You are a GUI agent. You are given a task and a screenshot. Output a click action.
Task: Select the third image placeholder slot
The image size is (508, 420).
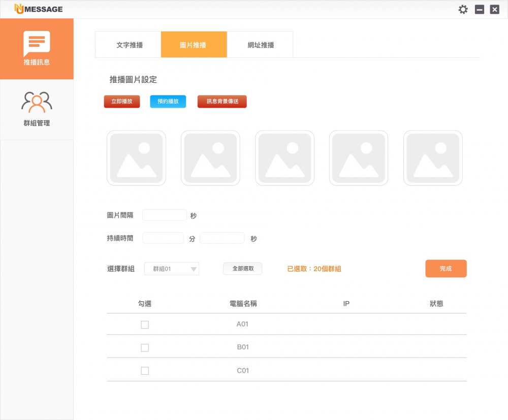coord(284,158)
